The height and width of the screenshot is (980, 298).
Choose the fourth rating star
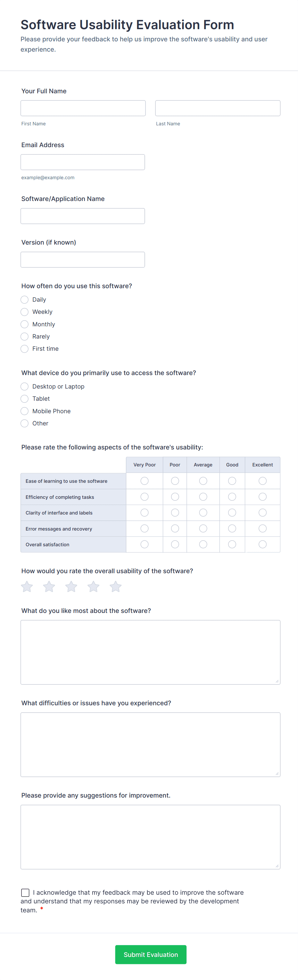tap(94, 587)
